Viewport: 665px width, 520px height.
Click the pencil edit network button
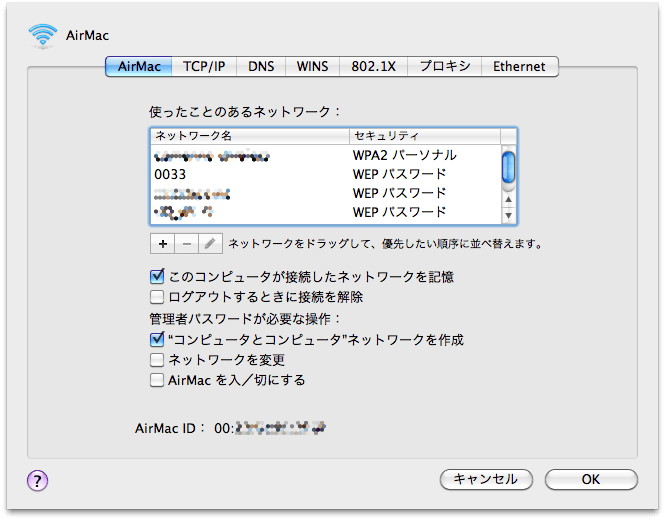210,244
